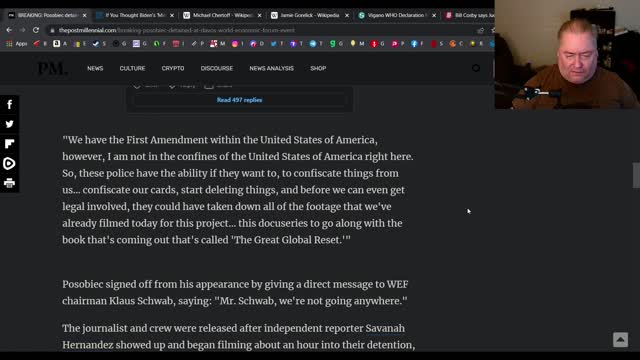Open the CULTURE section

click(x=132, y=68)
